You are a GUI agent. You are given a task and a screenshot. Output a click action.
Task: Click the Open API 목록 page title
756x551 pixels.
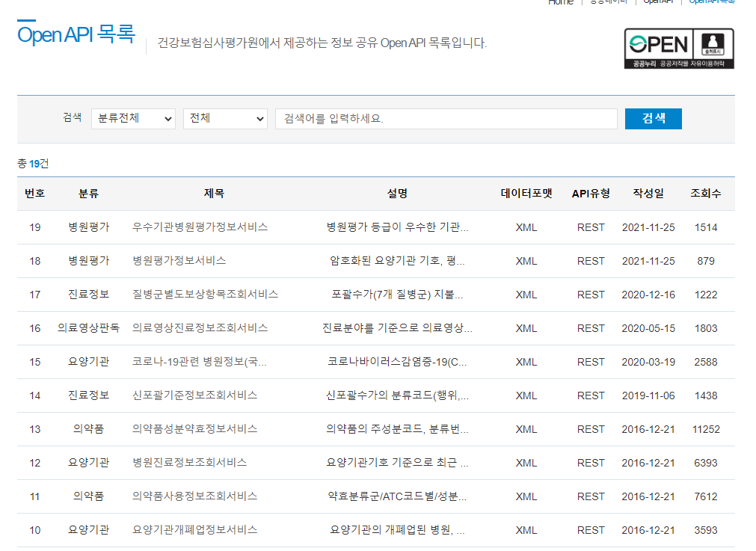click(x=76, y=34)
